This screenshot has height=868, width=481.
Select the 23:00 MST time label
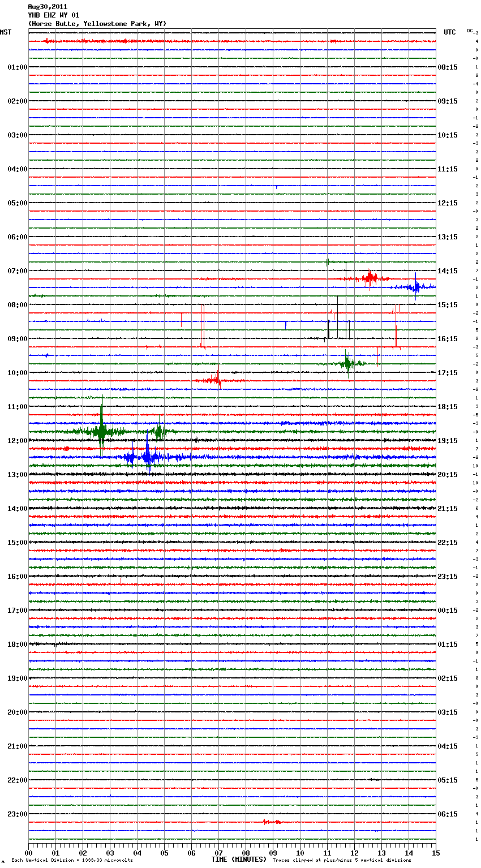click(x=17, y=814)
